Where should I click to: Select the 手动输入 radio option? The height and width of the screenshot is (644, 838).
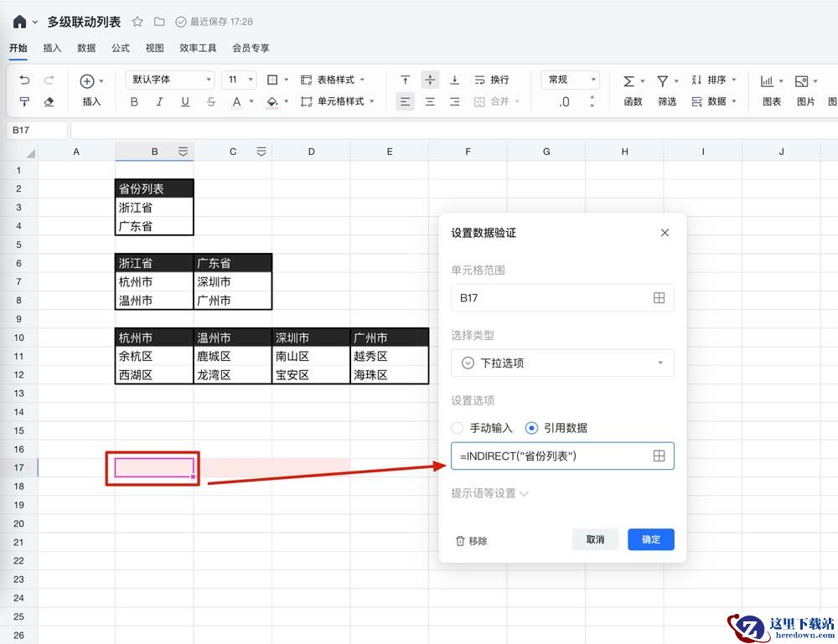tap(458, 428)
